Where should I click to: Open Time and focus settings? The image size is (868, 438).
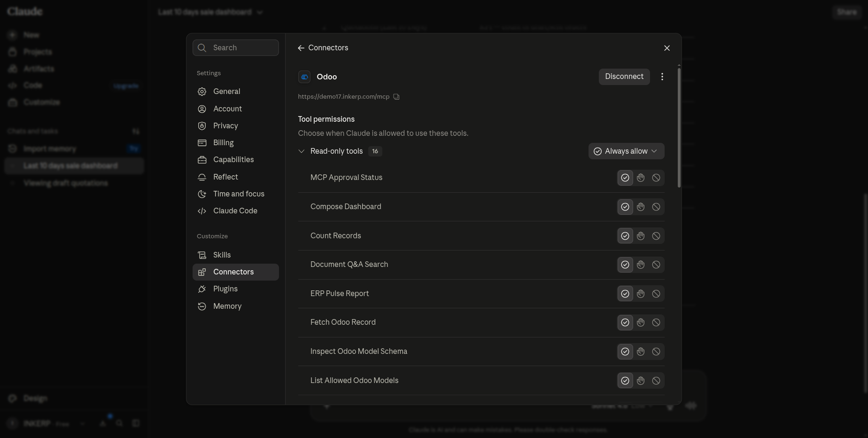[x=235, y=194]
